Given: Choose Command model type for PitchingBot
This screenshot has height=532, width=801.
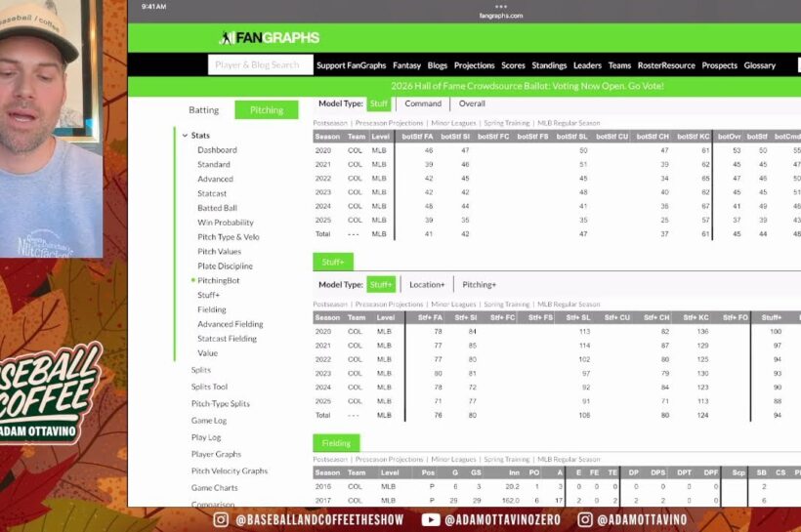Looking at the screenshot, I should [x=423, y=103].
